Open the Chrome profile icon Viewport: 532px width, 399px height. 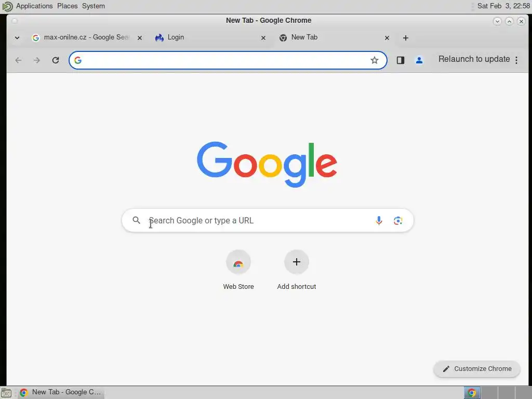(x=419, y=60)
